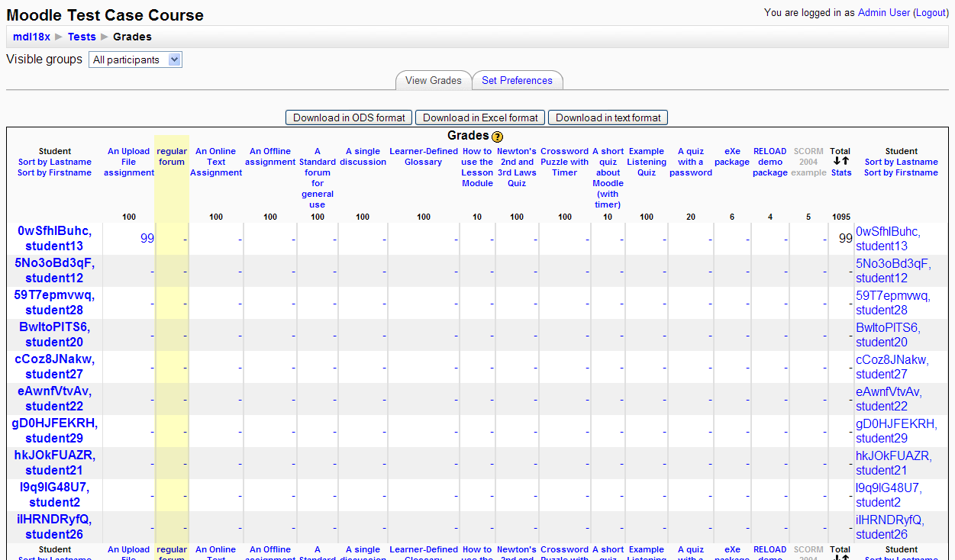Go to mdl18x breadcrumb link
The height and width of the screenshot is (560, 955).
click(31, 37)
